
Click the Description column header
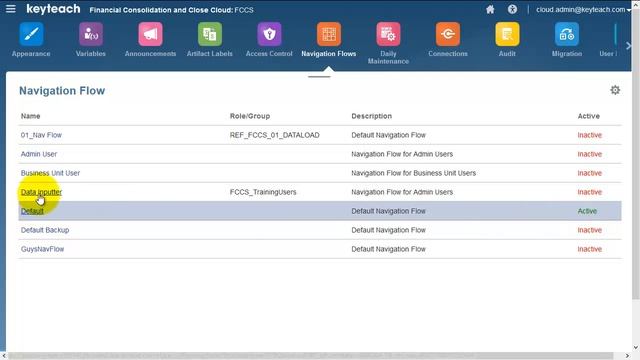coord(371,116)
